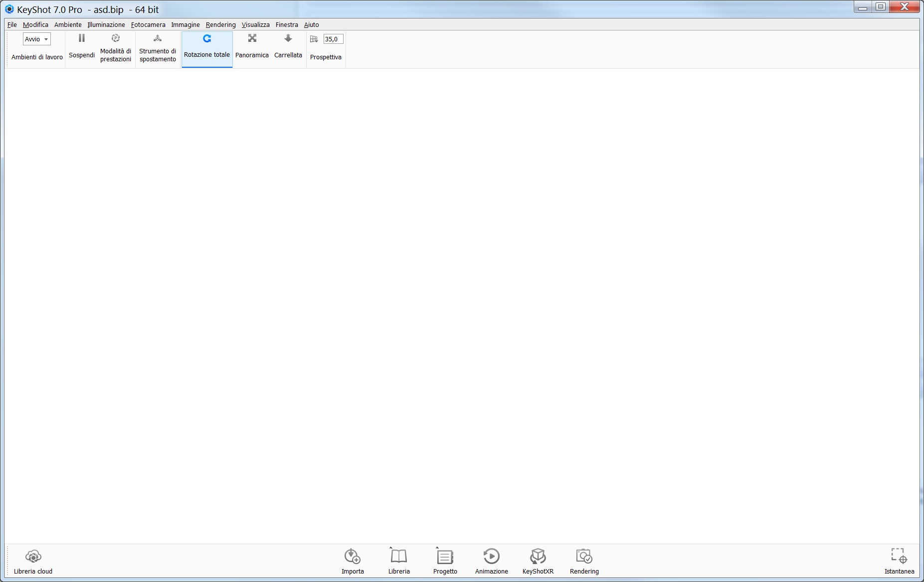Open the Libreria panel

[399, 562]
